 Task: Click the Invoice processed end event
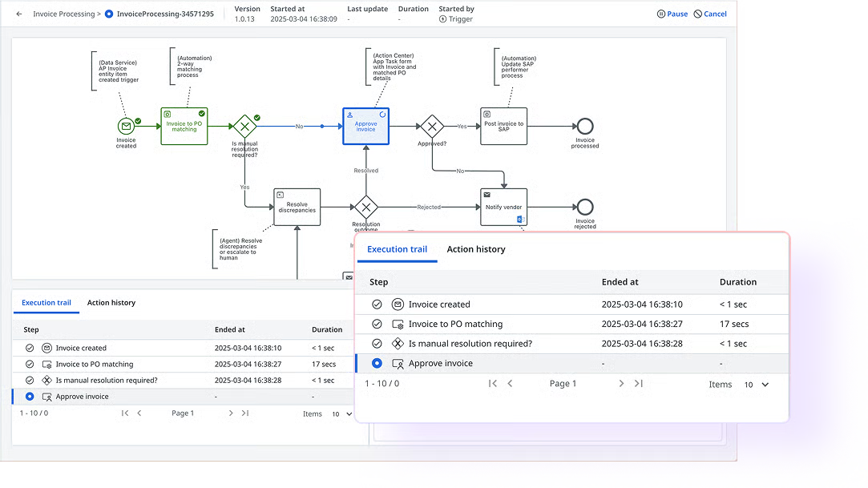(x=585, y=126)
